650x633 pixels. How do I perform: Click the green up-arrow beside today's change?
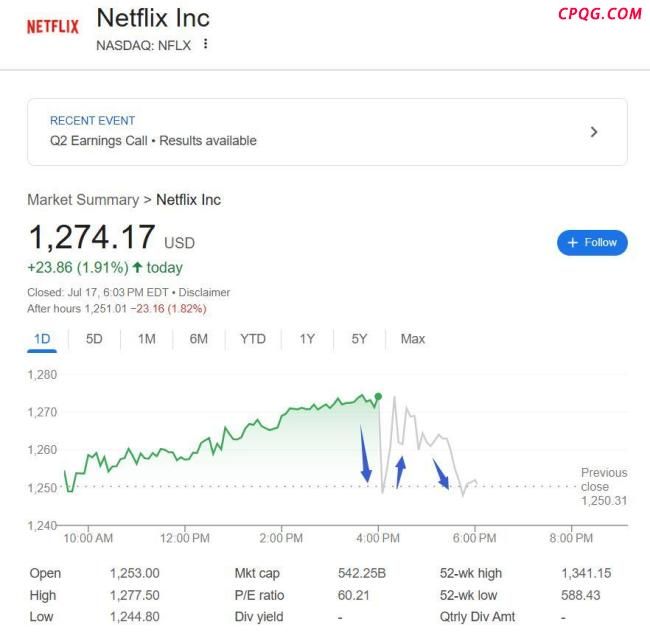coord(137,267)
